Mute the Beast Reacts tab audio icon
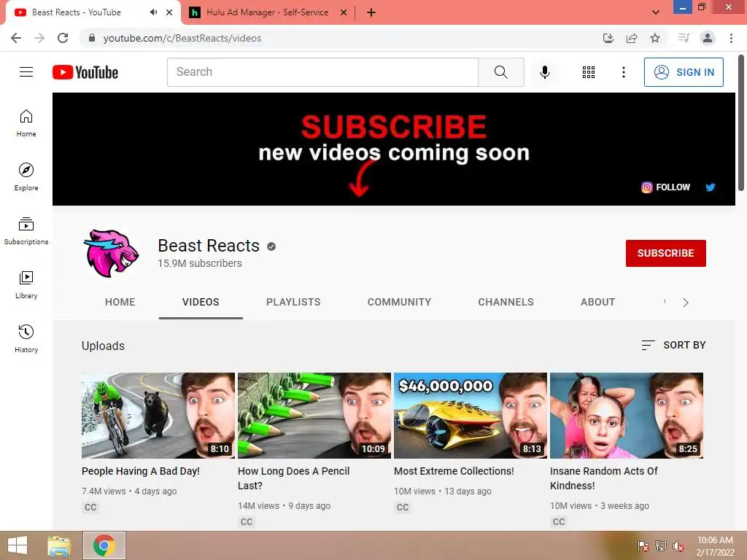The height and width of the screenshot is (560, 747). [153, 12]
